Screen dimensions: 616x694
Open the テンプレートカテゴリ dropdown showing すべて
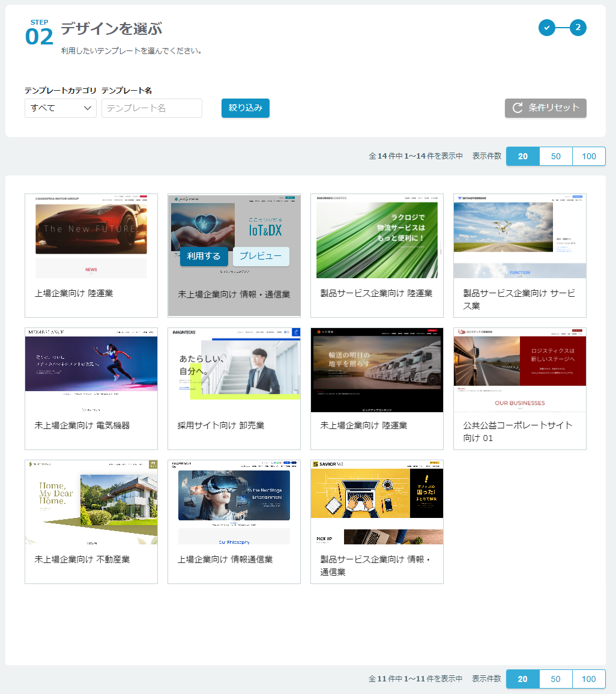coord(61,108)
